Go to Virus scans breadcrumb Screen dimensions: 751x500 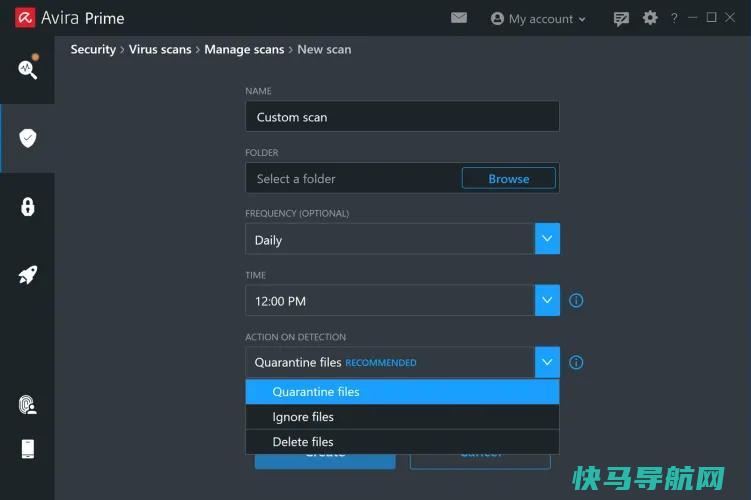pos(160,49)
